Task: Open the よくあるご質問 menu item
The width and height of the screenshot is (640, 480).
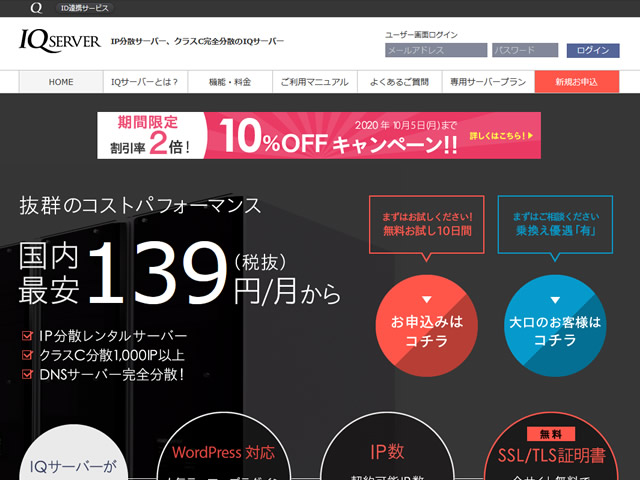Action: pyautogui.click(x=400, y=82)
